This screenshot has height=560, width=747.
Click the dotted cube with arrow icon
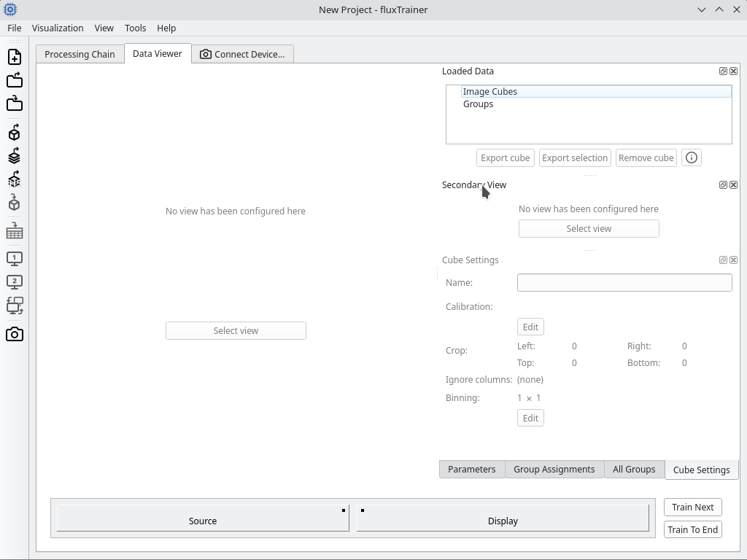coord(15,179)
